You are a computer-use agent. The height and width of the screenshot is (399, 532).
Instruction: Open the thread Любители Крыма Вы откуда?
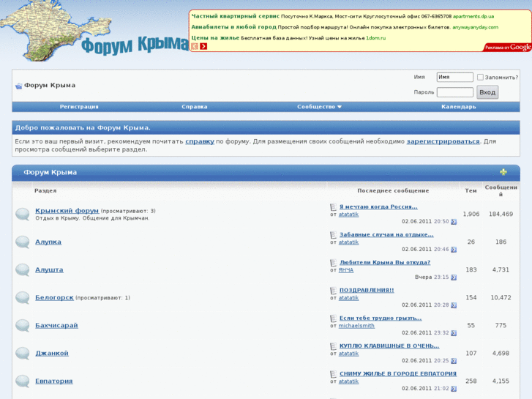385,262
